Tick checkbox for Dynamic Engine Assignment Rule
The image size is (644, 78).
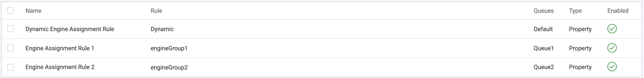tap(10, 29)
